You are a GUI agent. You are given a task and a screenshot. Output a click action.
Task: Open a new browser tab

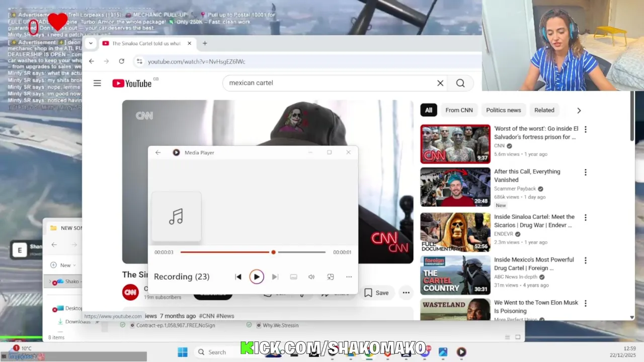pos(205,43)
